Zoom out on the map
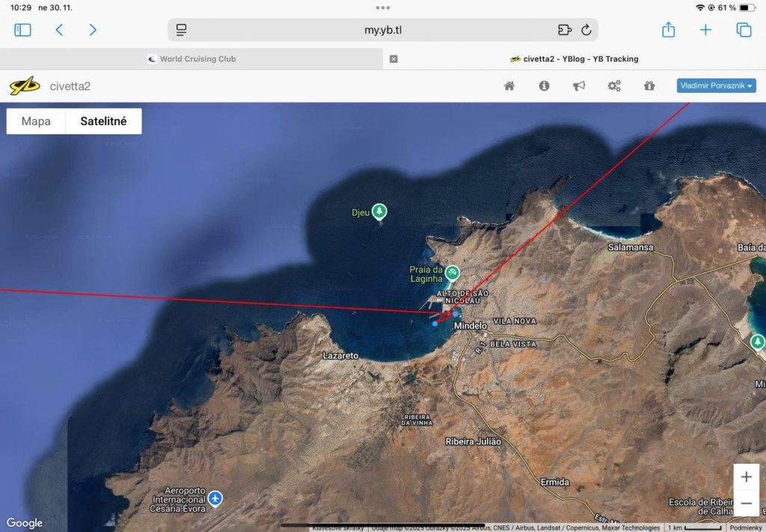This screenshot has height=532, width=766. pyautogui.click(x=746, y=504)
